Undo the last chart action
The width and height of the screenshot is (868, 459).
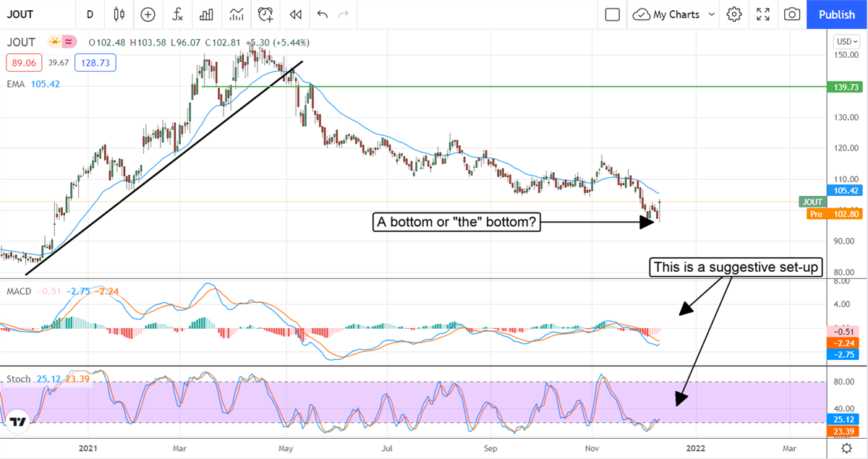pos(322,14)
